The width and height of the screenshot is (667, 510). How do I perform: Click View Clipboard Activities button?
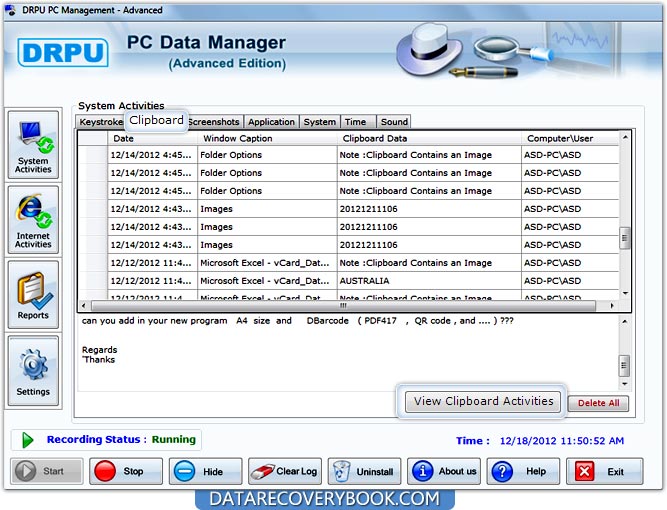(483, 402)
